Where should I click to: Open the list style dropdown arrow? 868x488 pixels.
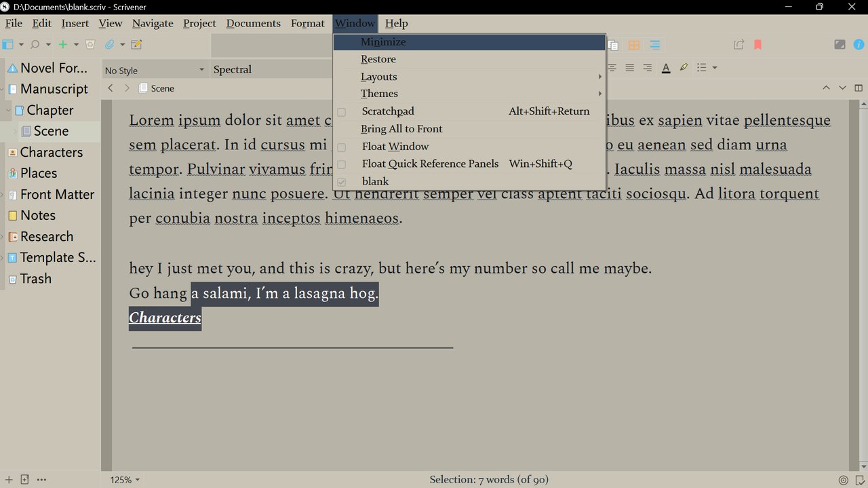point(715,68)
